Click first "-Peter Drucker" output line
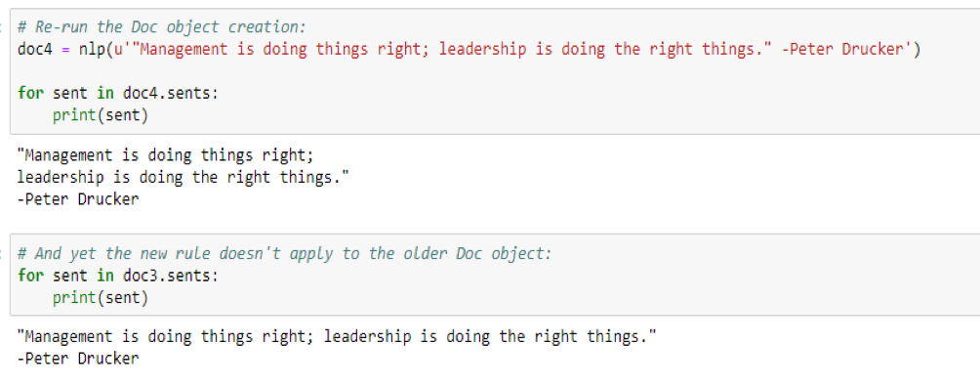This screenshot has width=980, height=386. [78, 199]
